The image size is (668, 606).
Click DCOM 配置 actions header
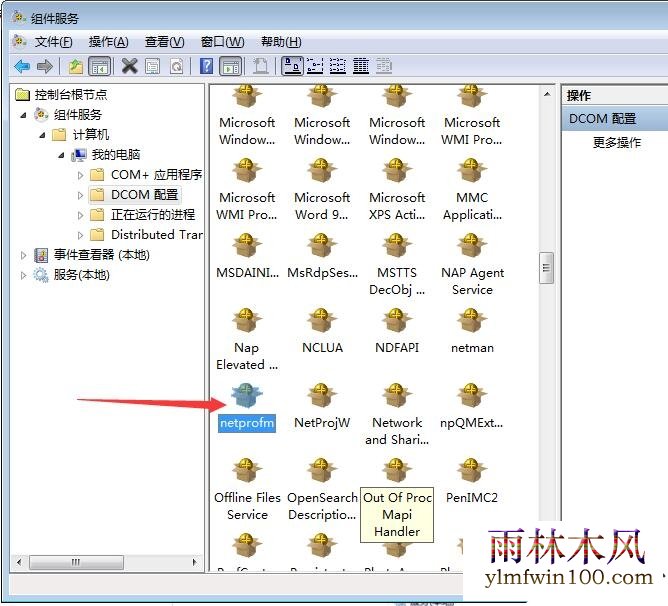[x=614, y=118]
